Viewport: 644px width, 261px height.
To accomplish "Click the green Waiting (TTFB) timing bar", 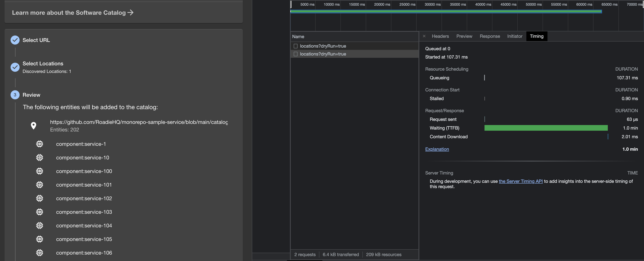I will pyautogui.click(x=546, y=128).
